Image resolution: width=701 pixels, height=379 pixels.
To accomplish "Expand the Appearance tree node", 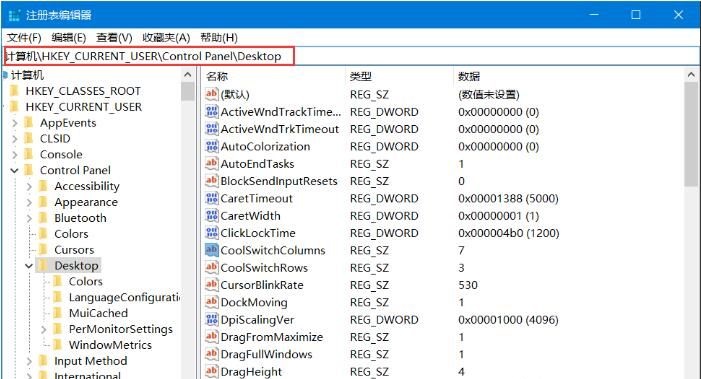I will 29,202.
